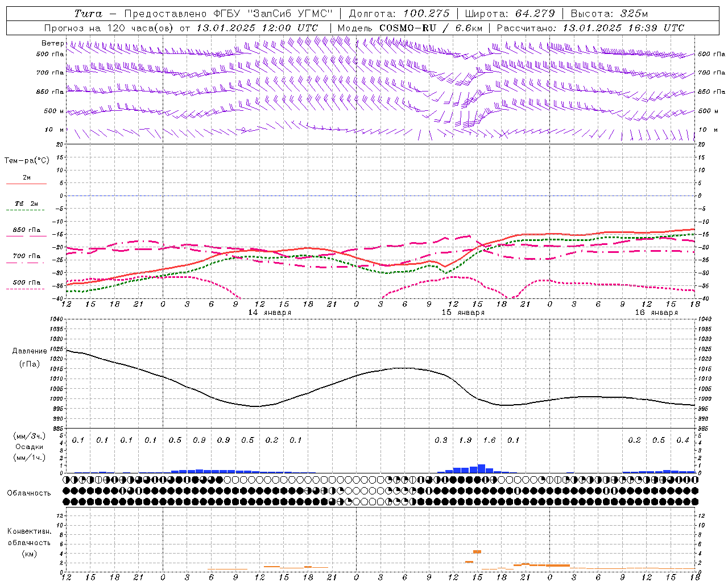Click the "14 января" date label
The image size is (728, 582).
point(270,313)
